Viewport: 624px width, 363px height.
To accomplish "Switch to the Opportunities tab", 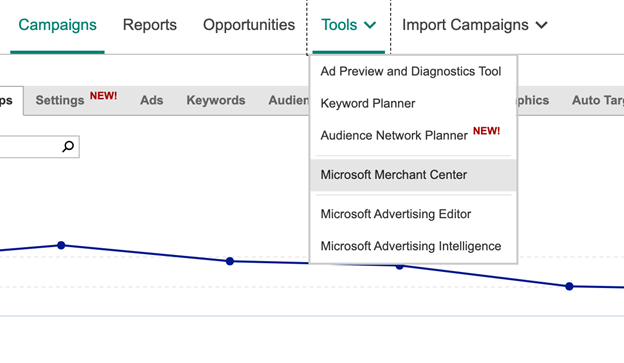I will pyautogui.click(x=249, y=25).
